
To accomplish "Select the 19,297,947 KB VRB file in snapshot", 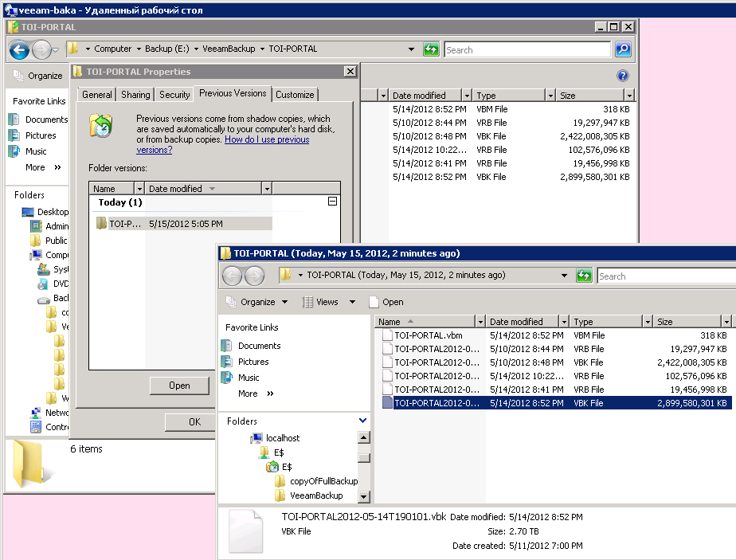I will 556,349.
